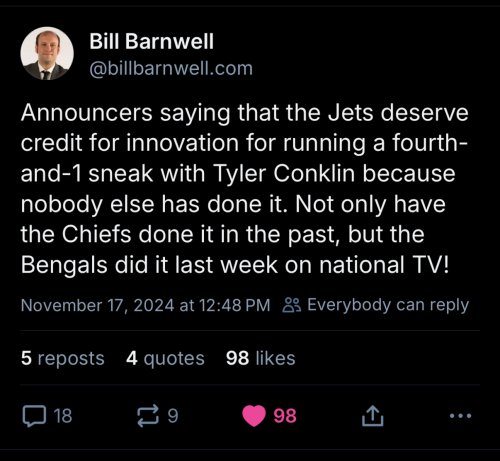Open Bill Barnwell's profile avatar
This screenshot has width=500, height=461.
point(47,53)
